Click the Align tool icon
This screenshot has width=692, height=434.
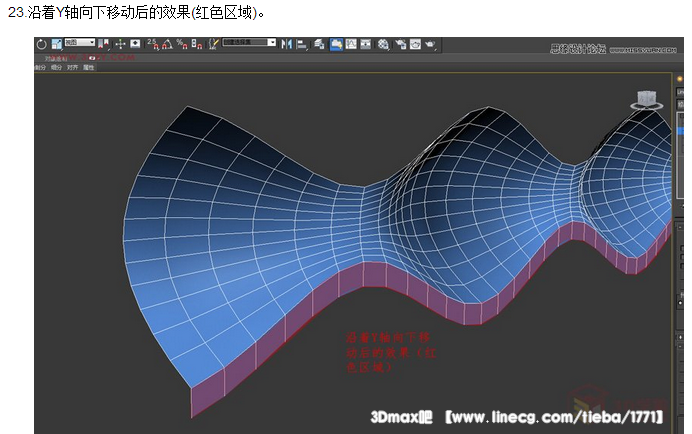point(302,44)
